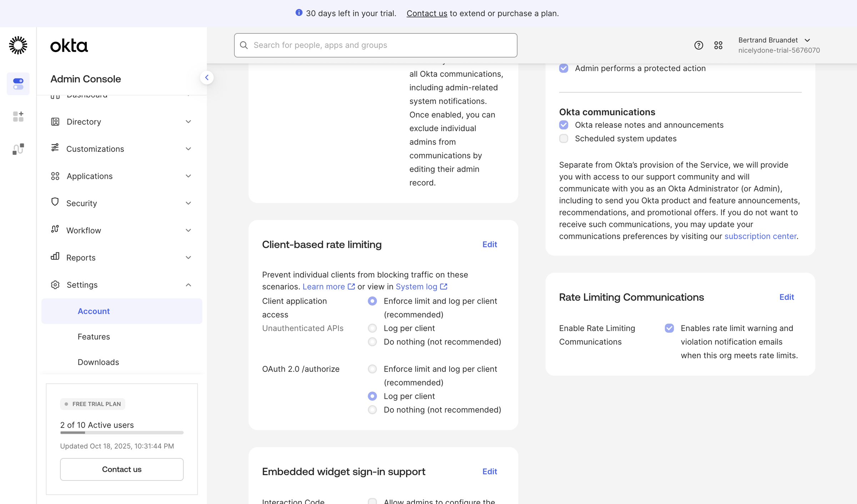Click the Admin Console heading

pyautogui.click(x=86, y=79)
